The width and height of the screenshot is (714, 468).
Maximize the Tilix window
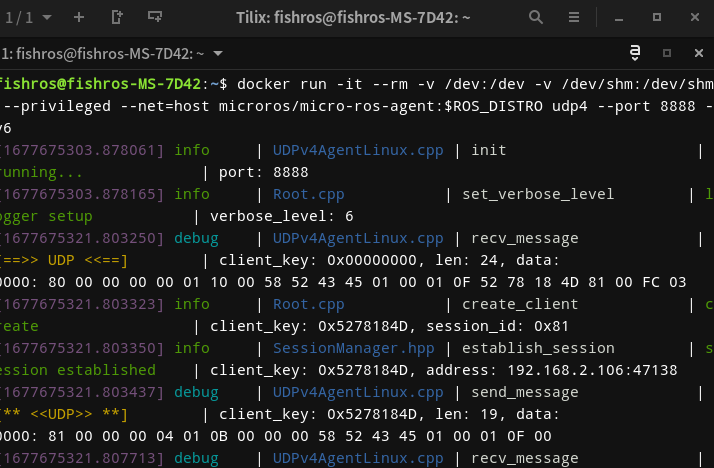pos(657,17)
